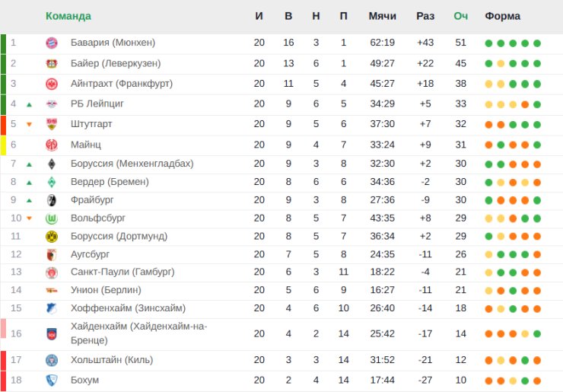Image resolution: width=563 pixels, height=392 pixels.
Task: Click the Werder Bremen diamond logo
Action: [x=52, y=182]
